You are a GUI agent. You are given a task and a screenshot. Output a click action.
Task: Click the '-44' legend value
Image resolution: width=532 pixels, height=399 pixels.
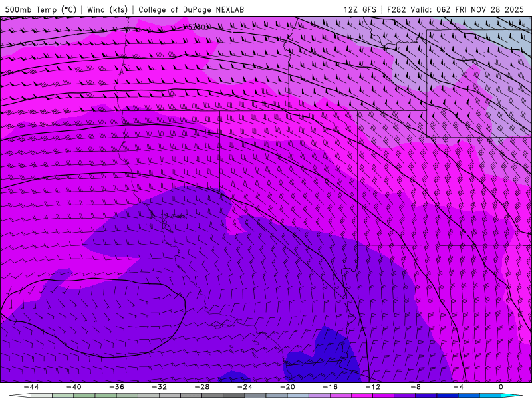[31, 387]
